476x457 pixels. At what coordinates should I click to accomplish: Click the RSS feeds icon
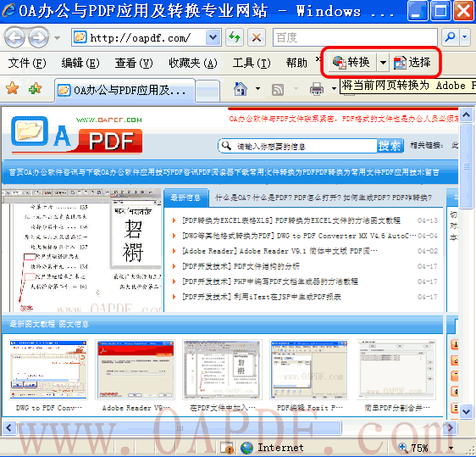[x=278, y=90]
